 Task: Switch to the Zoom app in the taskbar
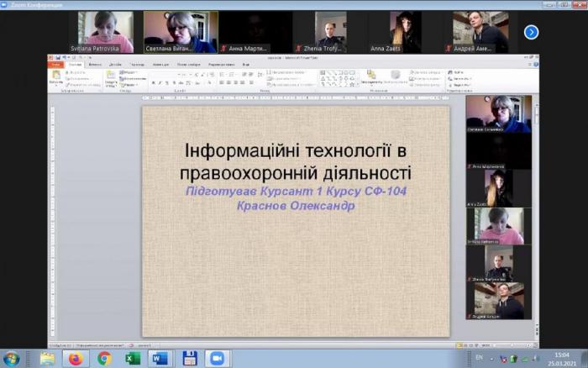click(218, 359)
